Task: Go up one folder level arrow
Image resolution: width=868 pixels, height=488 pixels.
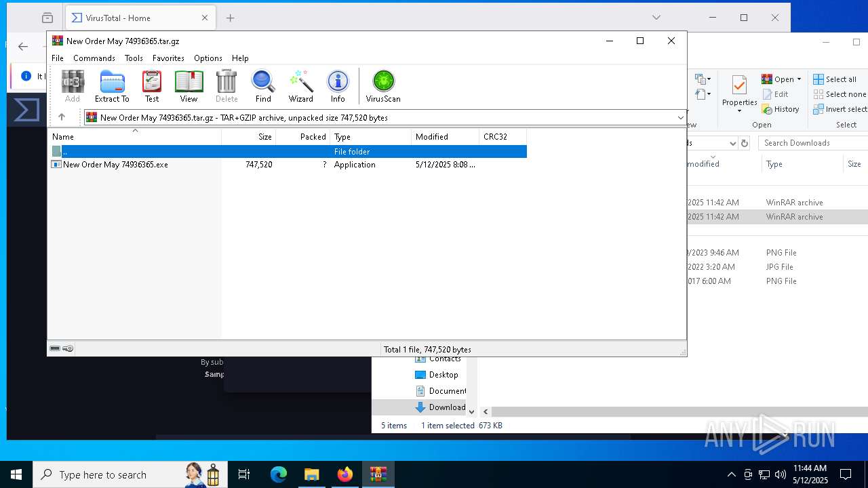Action: pyautogui.click(x=62, y=117)
